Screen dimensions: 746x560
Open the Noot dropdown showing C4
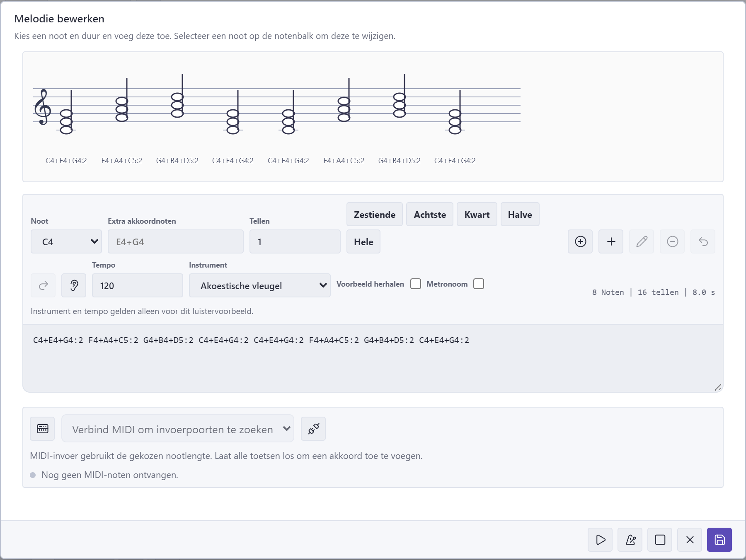66,241
